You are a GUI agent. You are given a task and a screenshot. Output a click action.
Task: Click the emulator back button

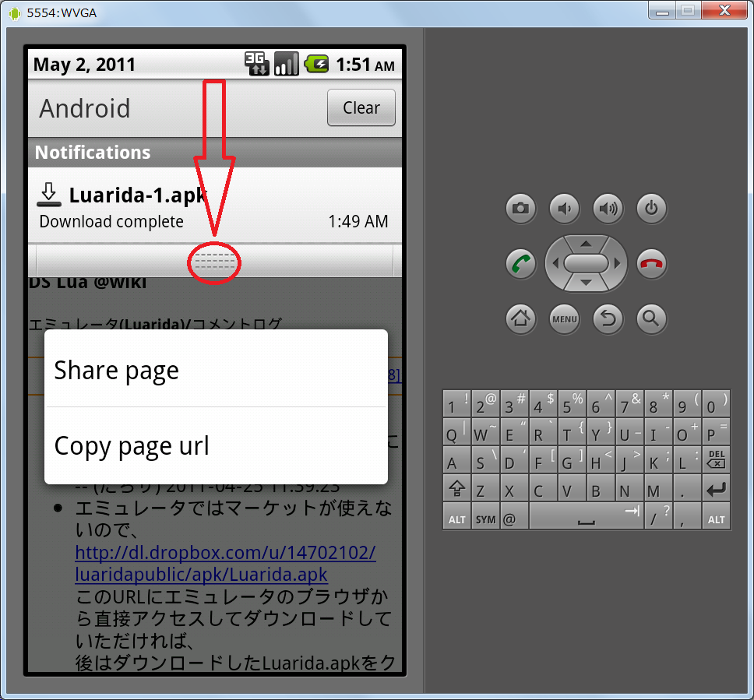point(608,318)
